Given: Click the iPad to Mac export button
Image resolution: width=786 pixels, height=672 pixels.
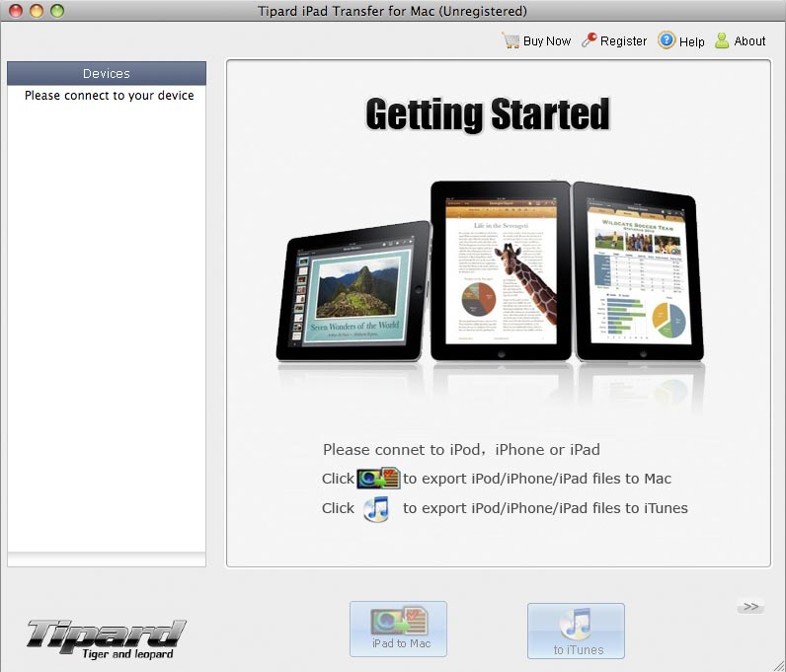Looking at the screenshot, I should 399,629.
